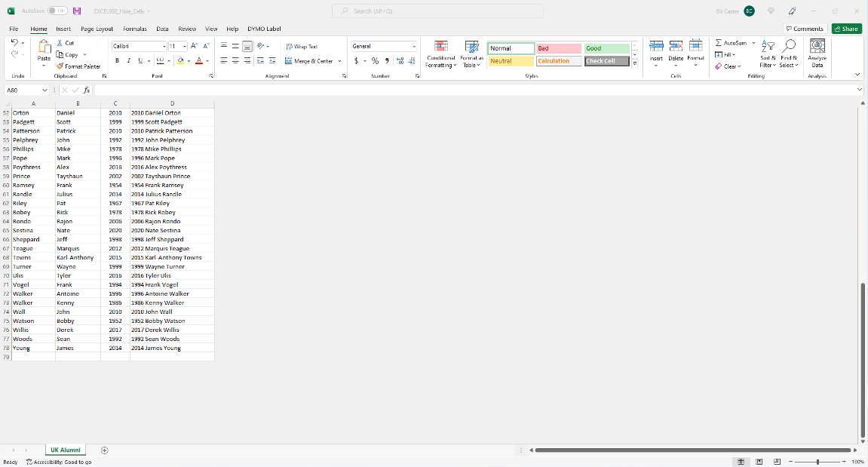Click the Insert Function fx icon
This screenshot has height=467, width=868.
point(87,91)
